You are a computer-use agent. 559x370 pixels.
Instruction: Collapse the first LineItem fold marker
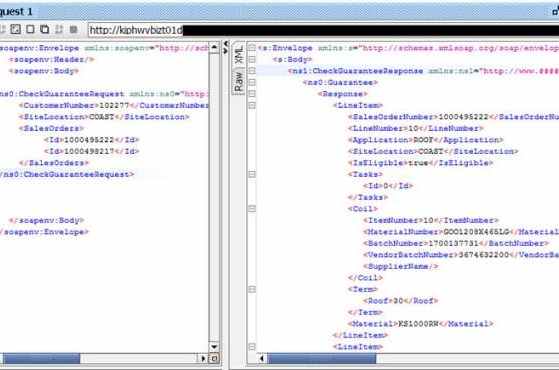[x=252, y=105]
